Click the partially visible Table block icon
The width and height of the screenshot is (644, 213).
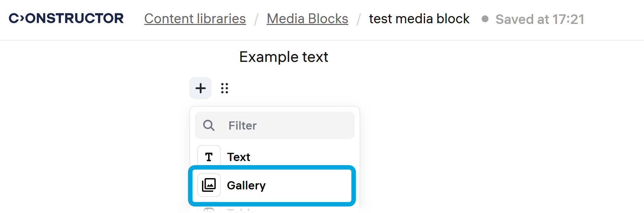209,210
